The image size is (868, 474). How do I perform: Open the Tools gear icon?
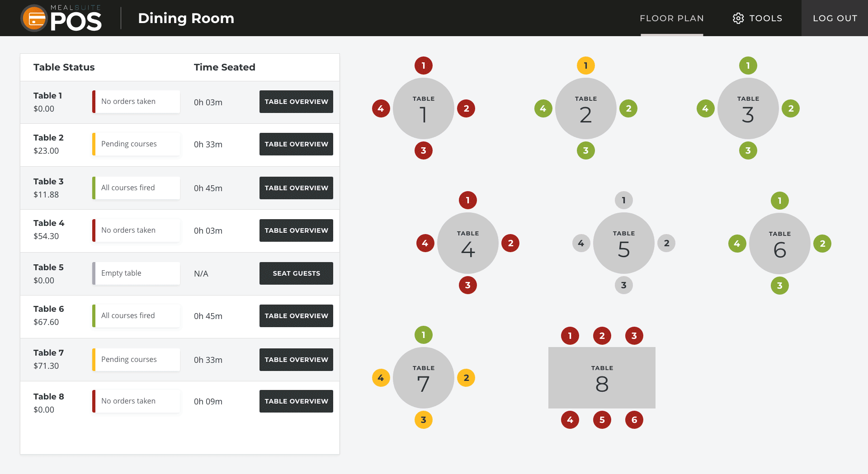(739, 18)
